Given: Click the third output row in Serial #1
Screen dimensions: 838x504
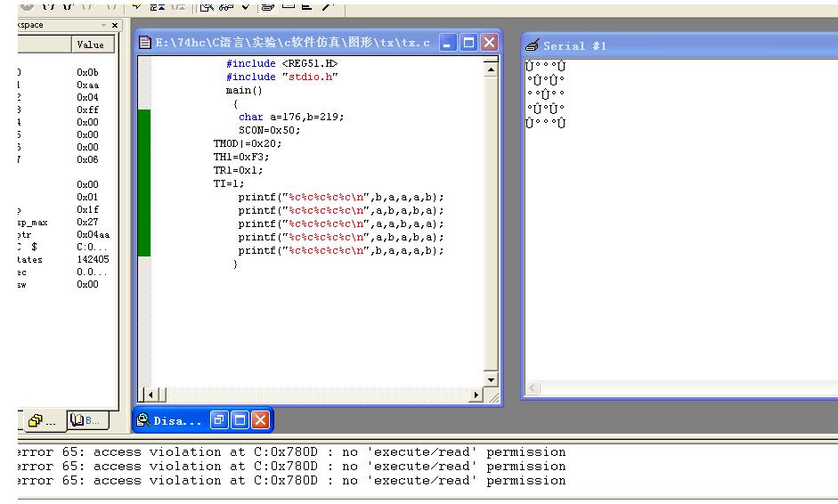Looking at the screenshot, I should [545, 94].
